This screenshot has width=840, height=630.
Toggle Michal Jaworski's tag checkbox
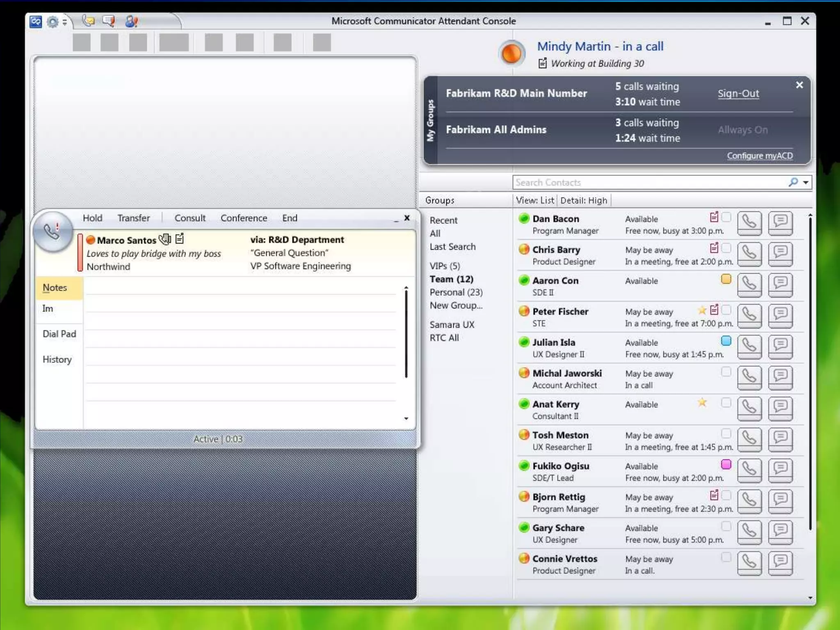click(x=726, y=372)
